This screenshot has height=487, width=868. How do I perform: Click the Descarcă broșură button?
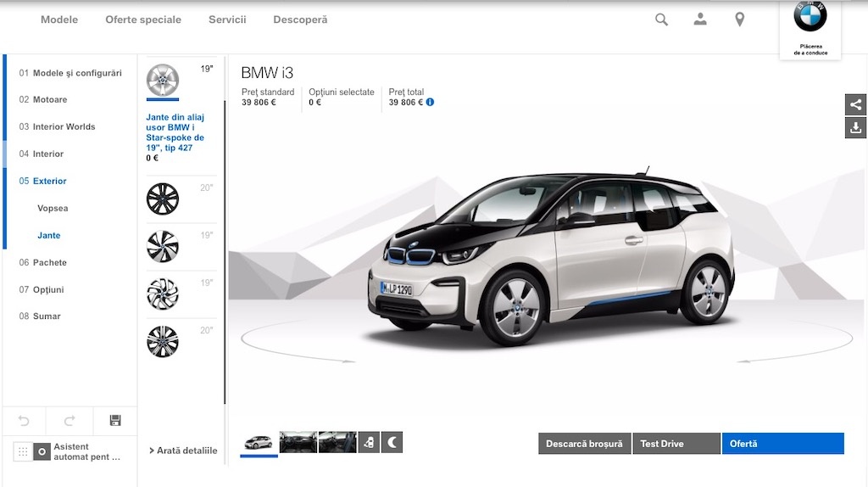tap(584, 444)
